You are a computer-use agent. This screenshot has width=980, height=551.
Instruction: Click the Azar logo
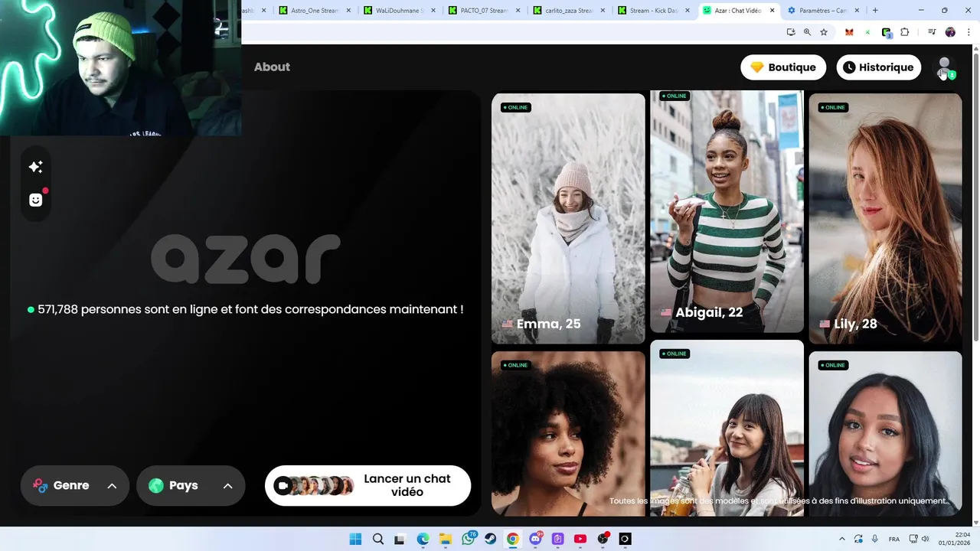pos(246,259)
